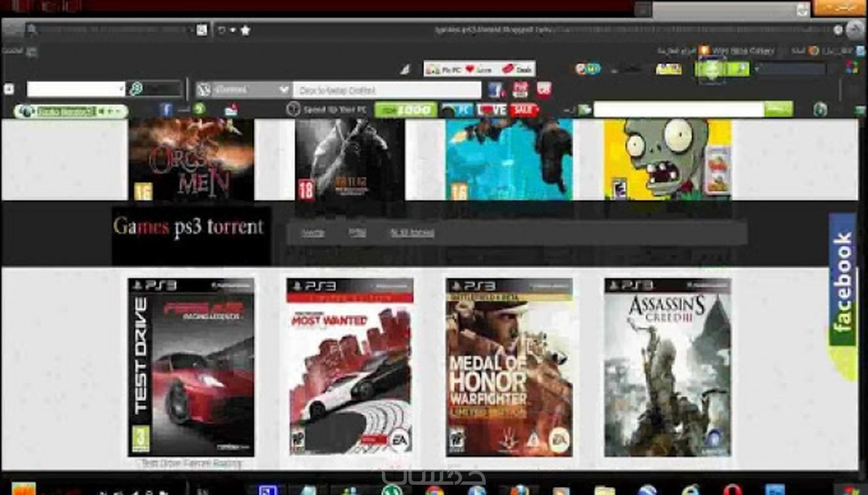Open the third link in site navigation bar
The width and height of the screenshot is (868, 495).
point(412,233)
